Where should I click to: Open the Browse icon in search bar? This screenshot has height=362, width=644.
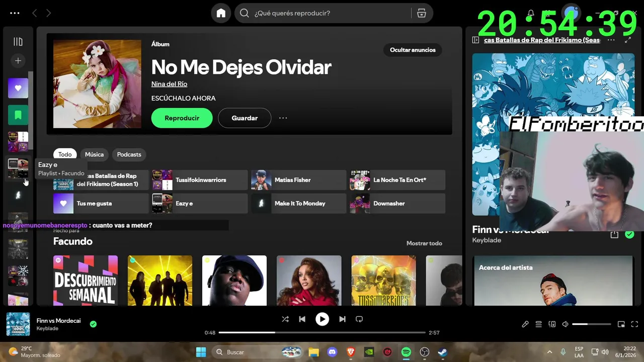(422, 13)
